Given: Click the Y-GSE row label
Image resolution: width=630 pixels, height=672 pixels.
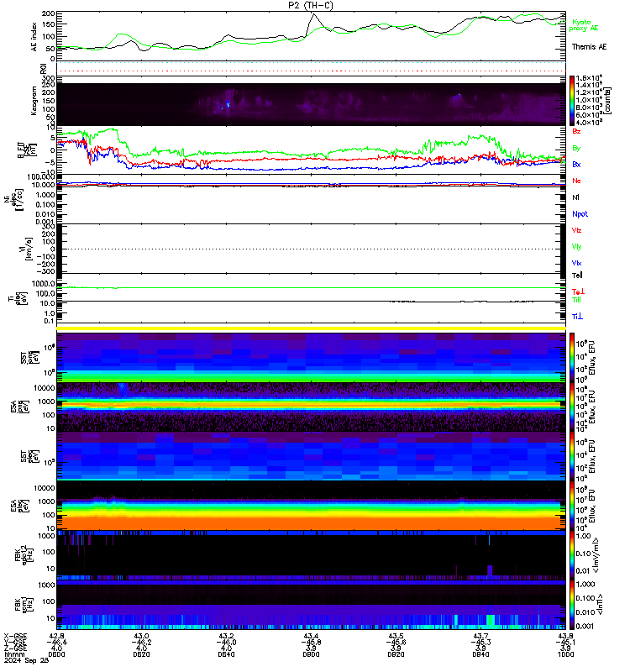Looking at the screenshot, I should click(15, 642).
